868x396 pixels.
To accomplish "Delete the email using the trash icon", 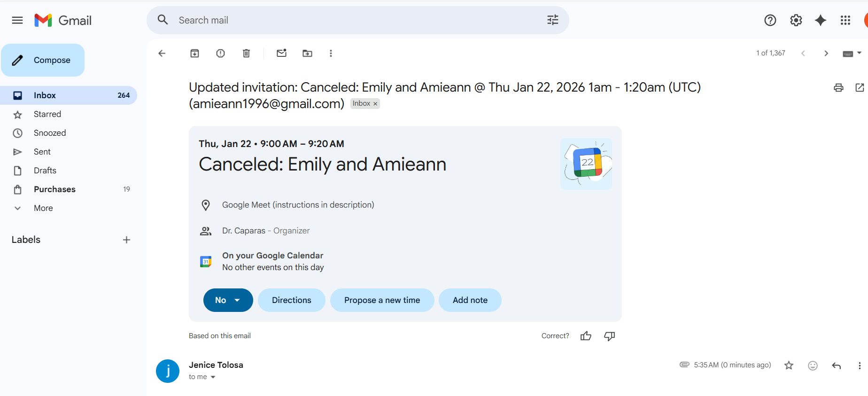I will pos(246,53).
